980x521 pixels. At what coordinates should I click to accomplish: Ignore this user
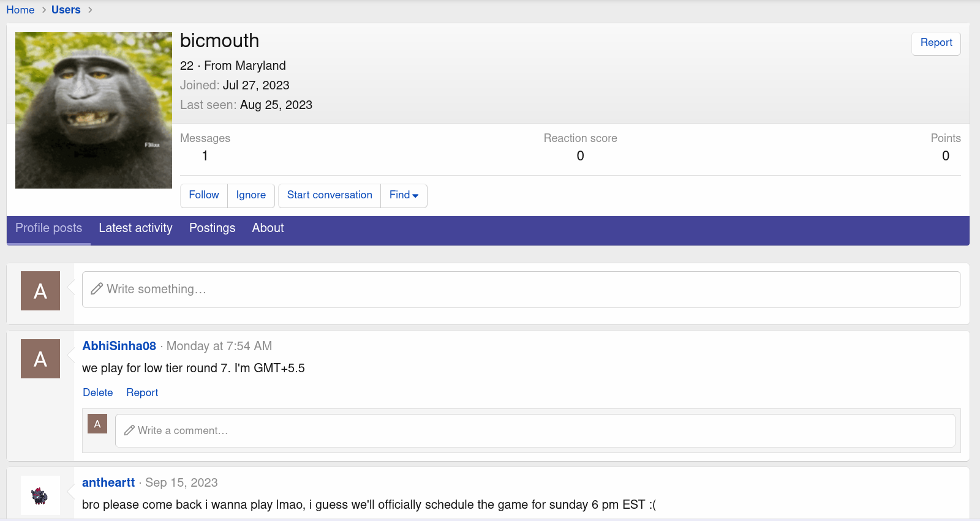[x=251, y=195]
